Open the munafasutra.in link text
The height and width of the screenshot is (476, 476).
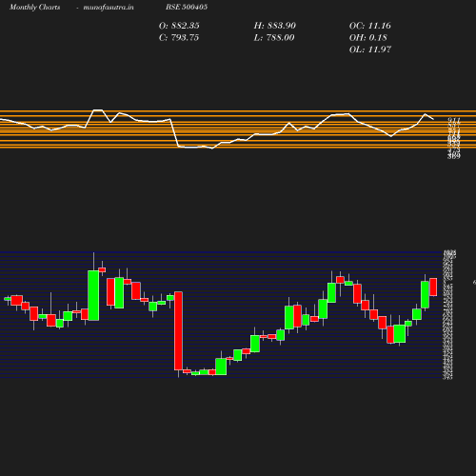click(109, 7)
